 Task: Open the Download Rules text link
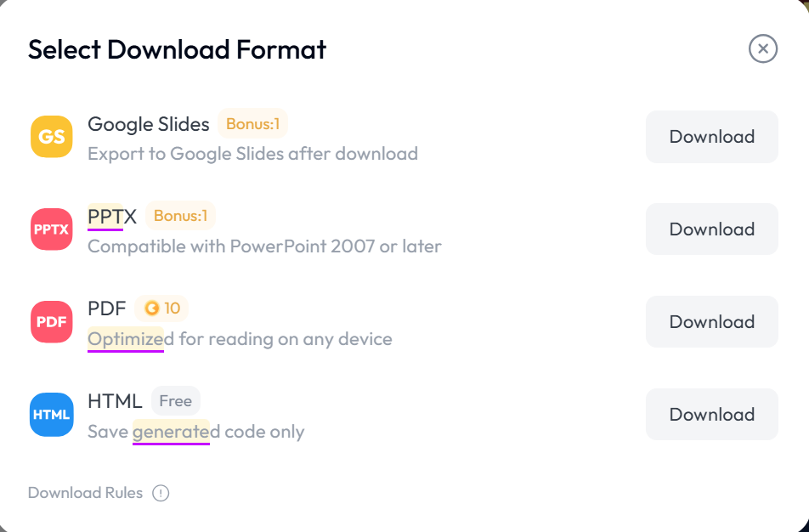click(85, 493)
